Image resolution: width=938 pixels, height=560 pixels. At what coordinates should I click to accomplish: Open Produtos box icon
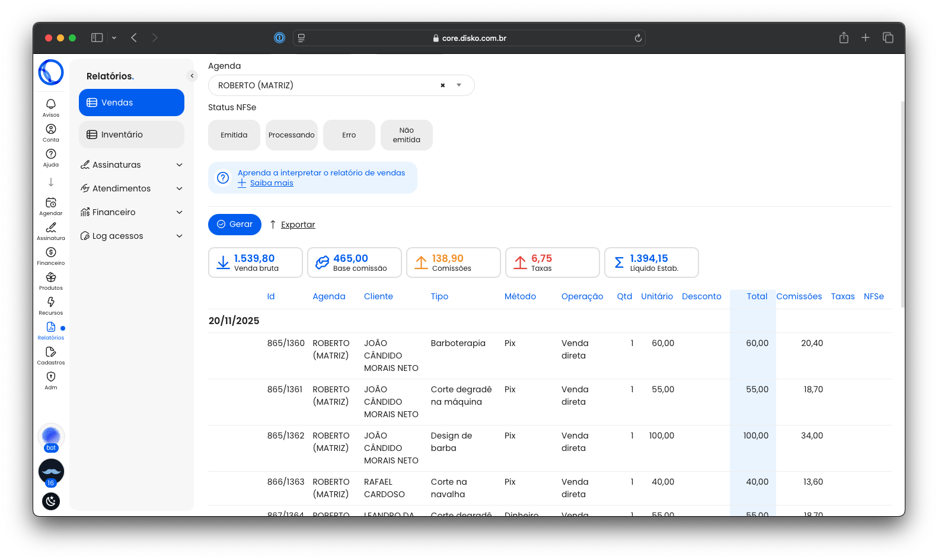pyautogui.click(x=51, y=277)
